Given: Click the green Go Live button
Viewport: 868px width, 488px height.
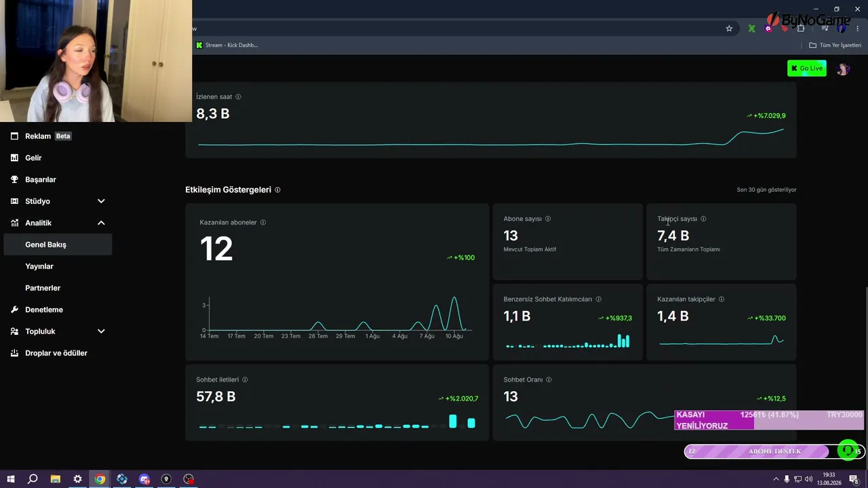Looking at the screenshot, I should click(x=807, y=68).
